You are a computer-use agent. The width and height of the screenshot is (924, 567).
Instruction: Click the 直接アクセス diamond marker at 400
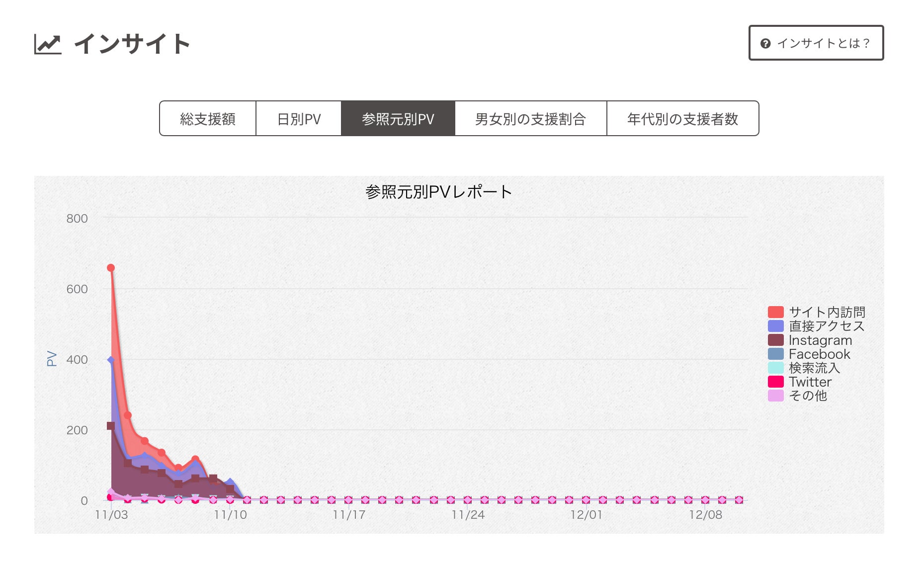(111, 360)
